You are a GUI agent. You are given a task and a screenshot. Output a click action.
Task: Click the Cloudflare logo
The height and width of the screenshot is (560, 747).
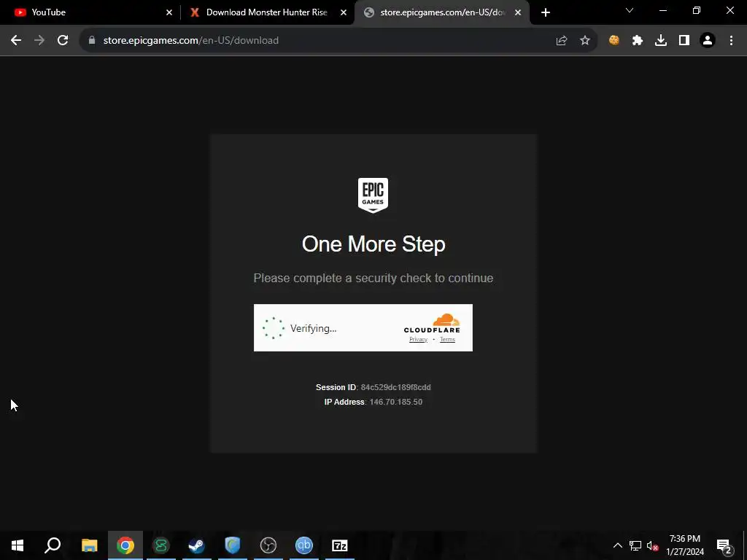coord(432,323)
